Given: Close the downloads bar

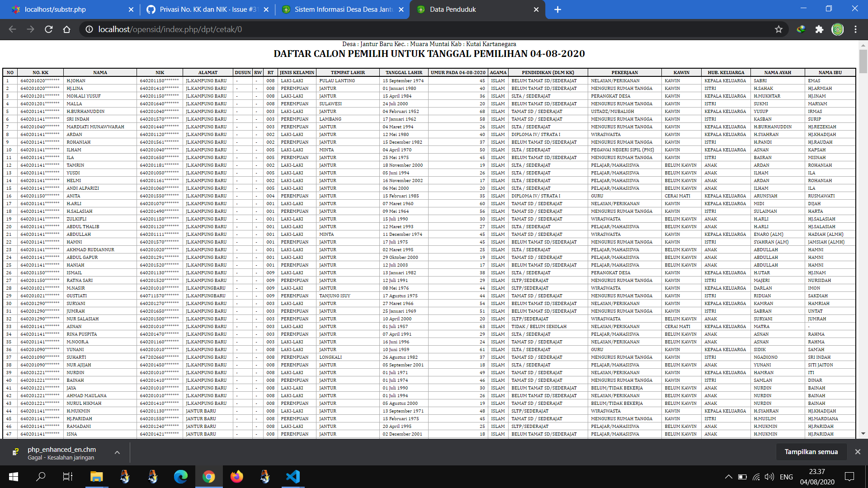Looking at the screenshot, I should [x=858, y=452].
